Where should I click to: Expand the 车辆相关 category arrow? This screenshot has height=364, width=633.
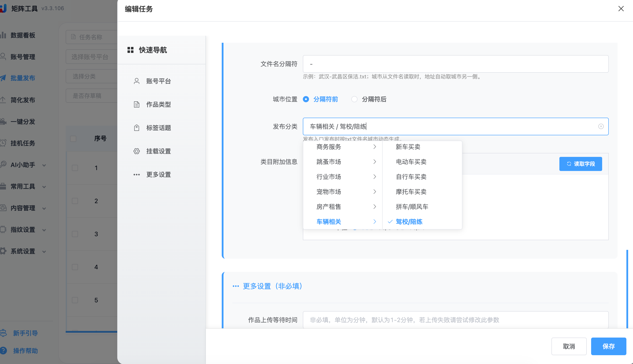[374, 222]
